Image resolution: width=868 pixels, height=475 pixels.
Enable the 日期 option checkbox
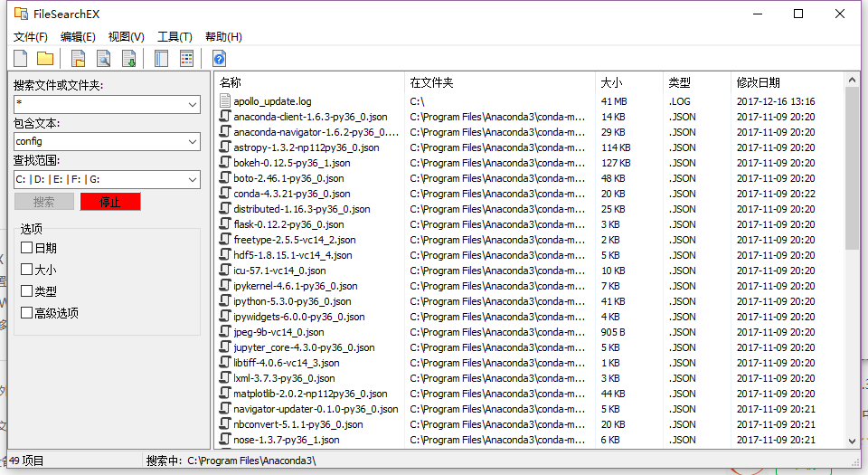coord(26,248)
